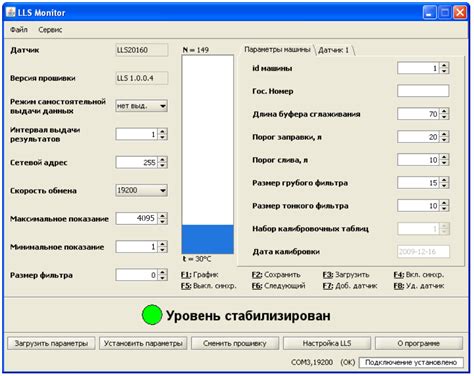Click the Загрузить параметры button

[51, 343]
